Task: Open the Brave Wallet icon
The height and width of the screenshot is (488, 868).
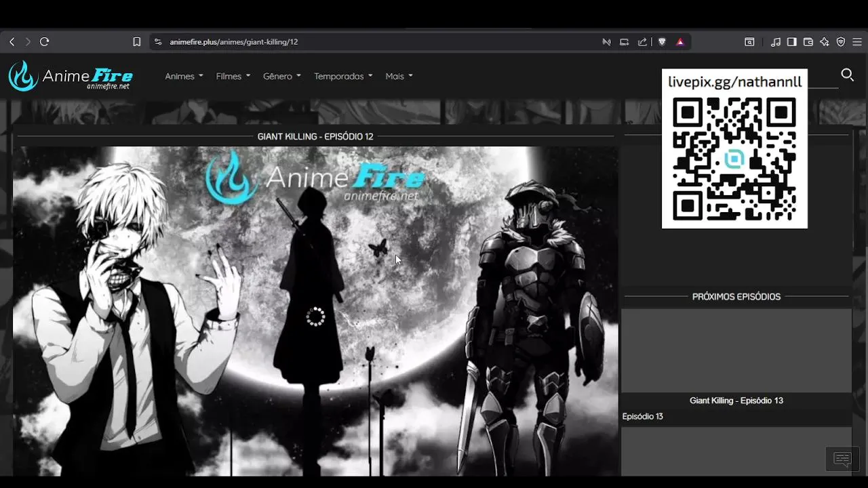Action: [x=808, y=41]
